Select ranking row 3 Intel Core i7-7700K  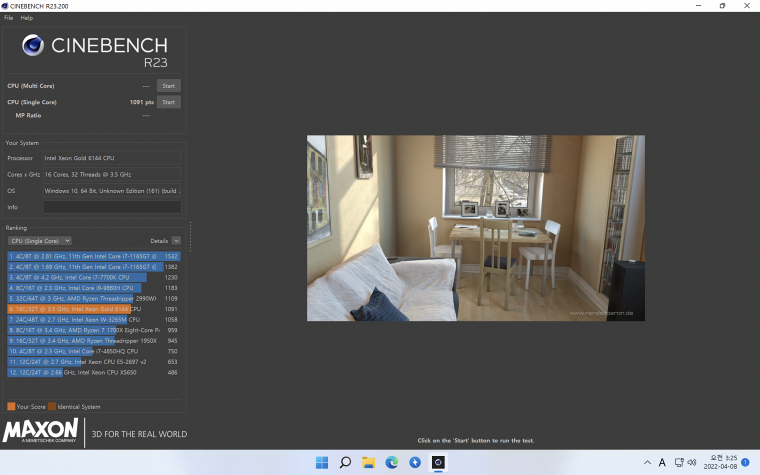[x=94, y=277]
